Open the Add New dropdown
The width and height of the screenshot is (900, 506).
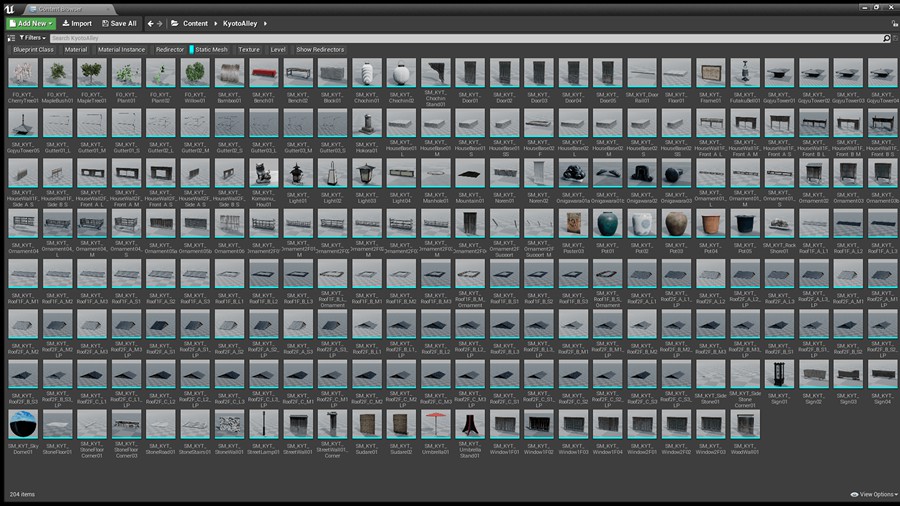29,23
